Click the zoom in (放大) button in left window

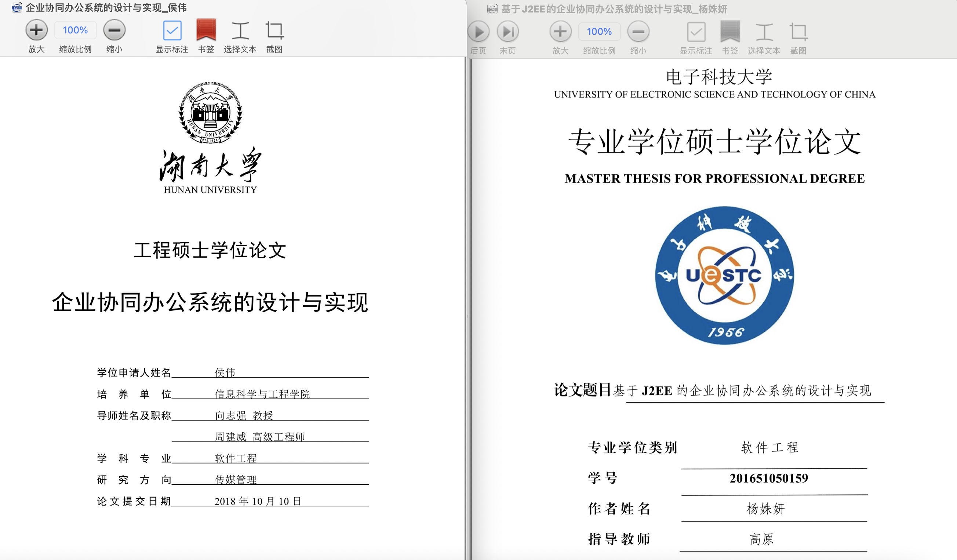click(x=36, y=30)
